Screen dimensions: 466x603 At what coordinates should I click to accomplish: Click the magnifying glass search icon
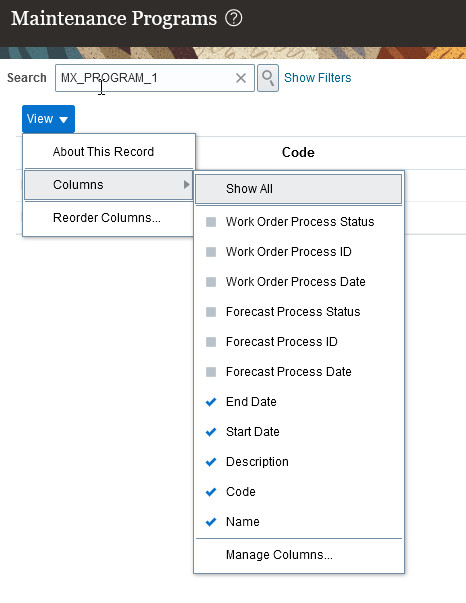click(268, 78)
